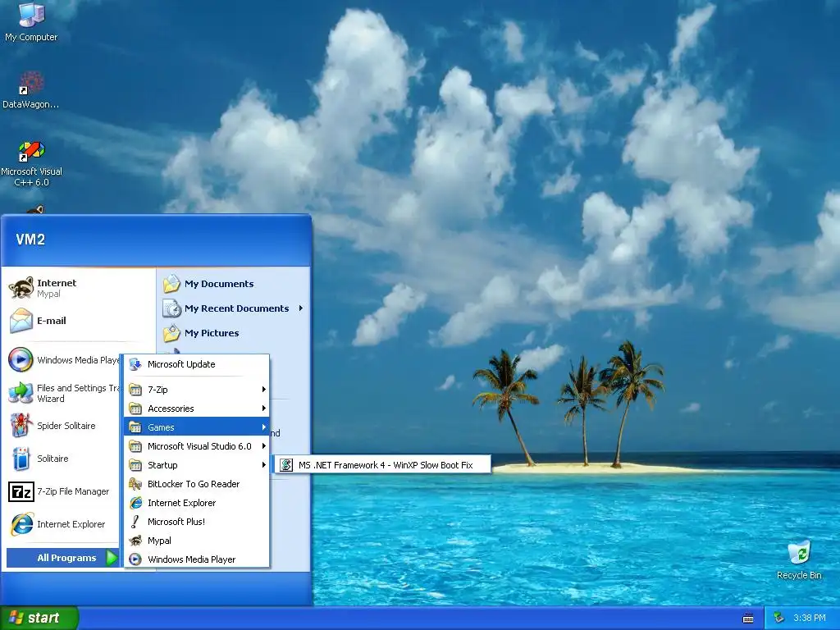
Task: Open the Accessories program folder
Action: point(197,409)
